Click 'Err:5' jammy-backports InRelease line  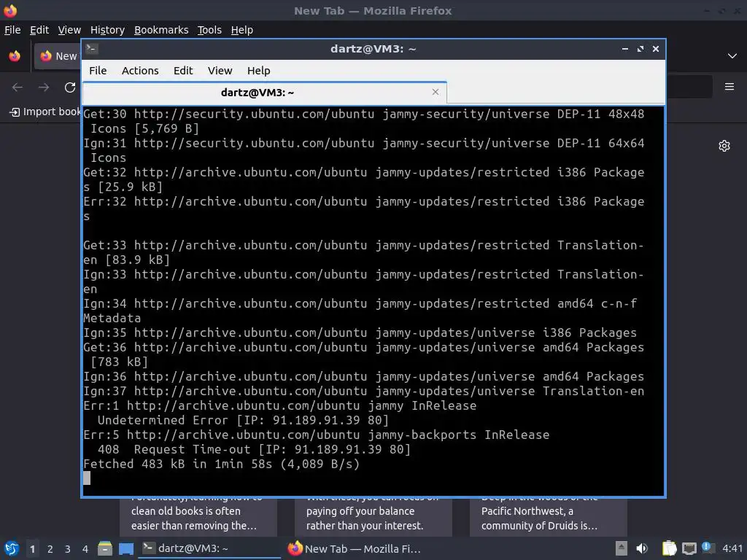(x=317, y=435)
